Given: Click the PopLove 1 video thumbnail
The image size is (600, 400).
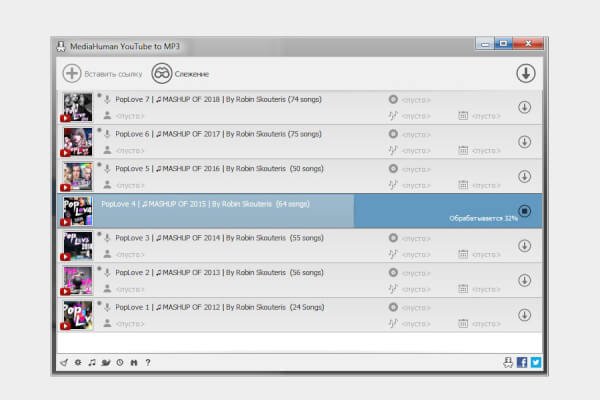Looking at the screenshot, I should click(78, 315).
